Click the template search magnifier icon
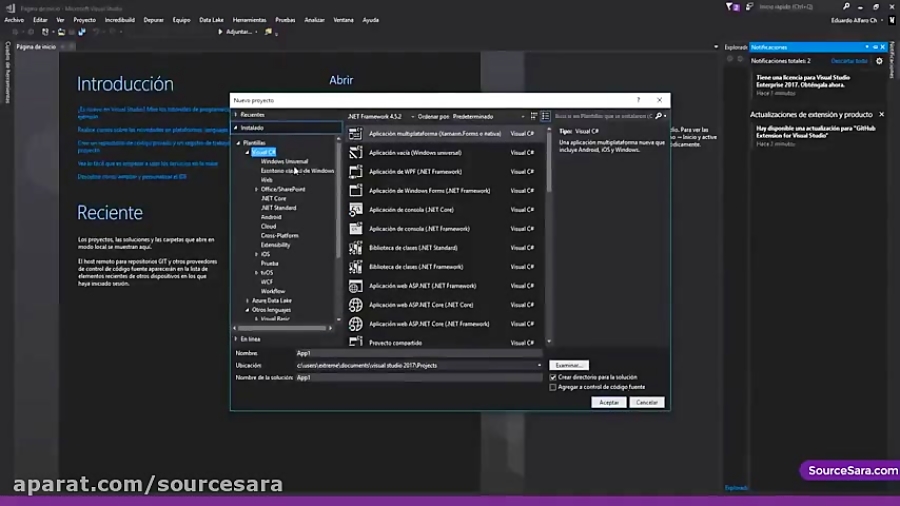 (658, 116)
